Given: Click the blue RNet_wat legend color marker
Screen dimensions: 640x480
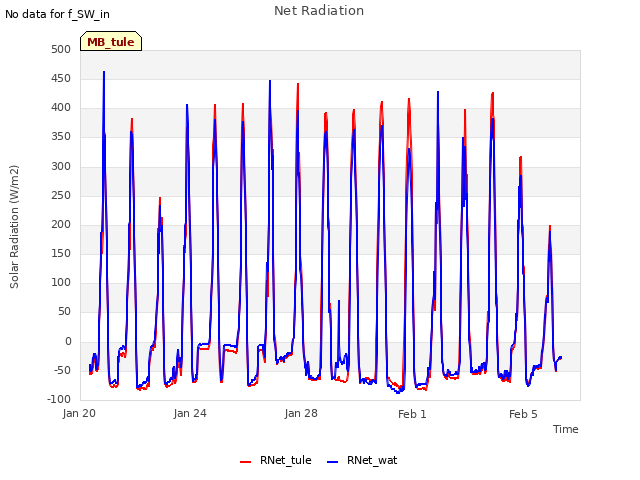Looking at the screenshot, I should pyautogui.click(x=333, y=462).
